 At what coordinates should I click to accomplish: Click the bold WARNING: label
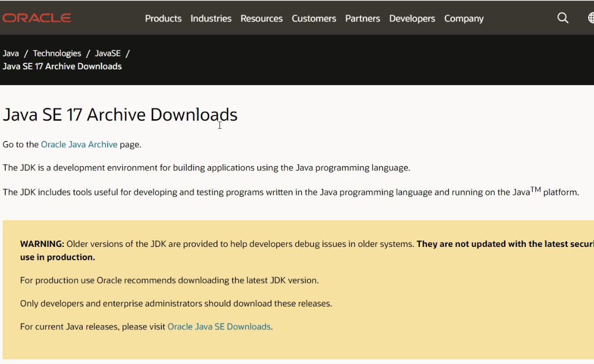42,244
